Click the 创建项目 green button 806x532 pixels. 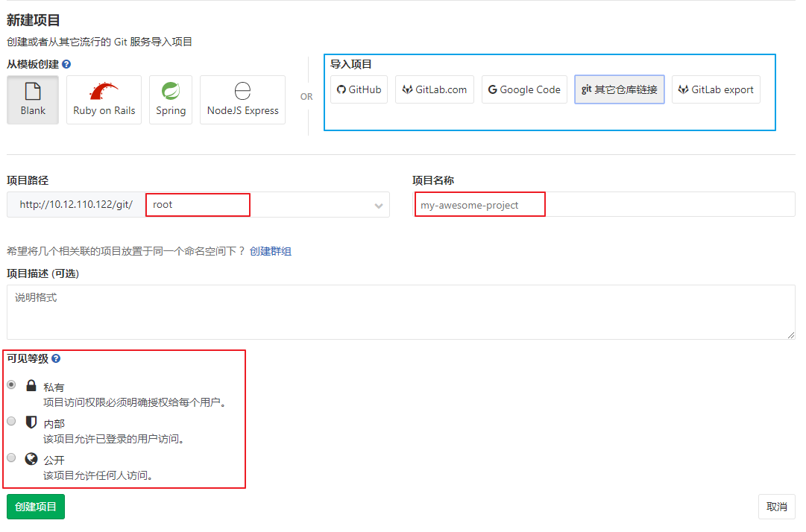click(x=36, y=507)
